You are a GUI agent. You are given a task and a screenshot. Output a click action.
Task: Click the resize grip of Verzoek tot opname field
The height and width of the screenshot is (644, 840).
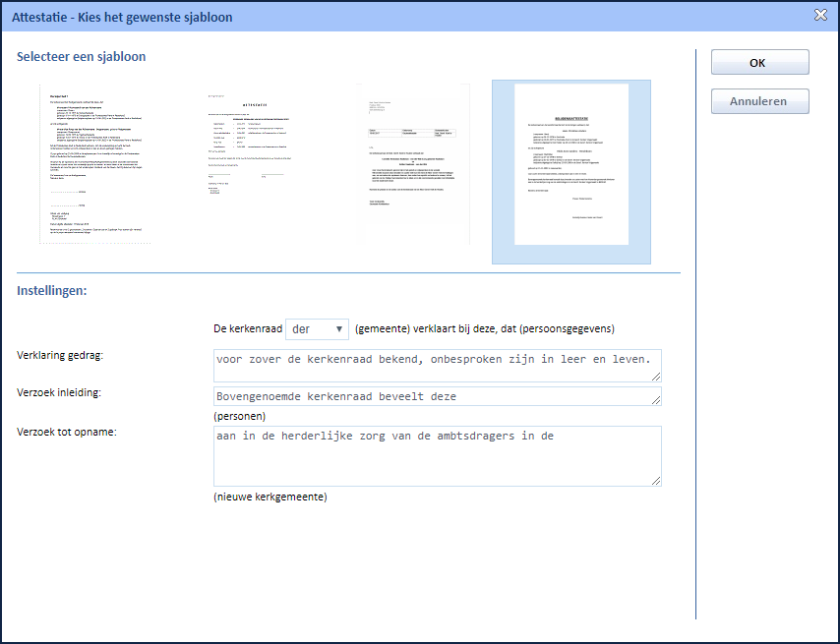656,481
